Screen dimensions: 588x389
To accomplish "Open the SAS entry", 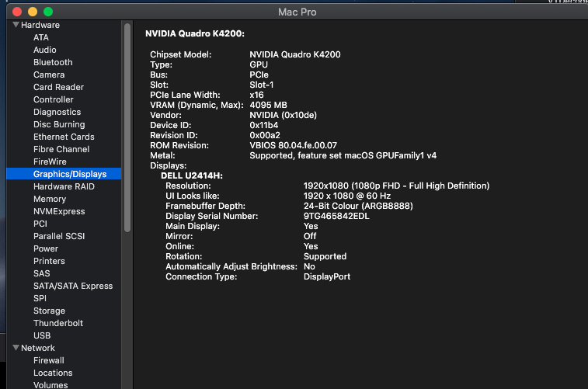I will pos(41,273).
